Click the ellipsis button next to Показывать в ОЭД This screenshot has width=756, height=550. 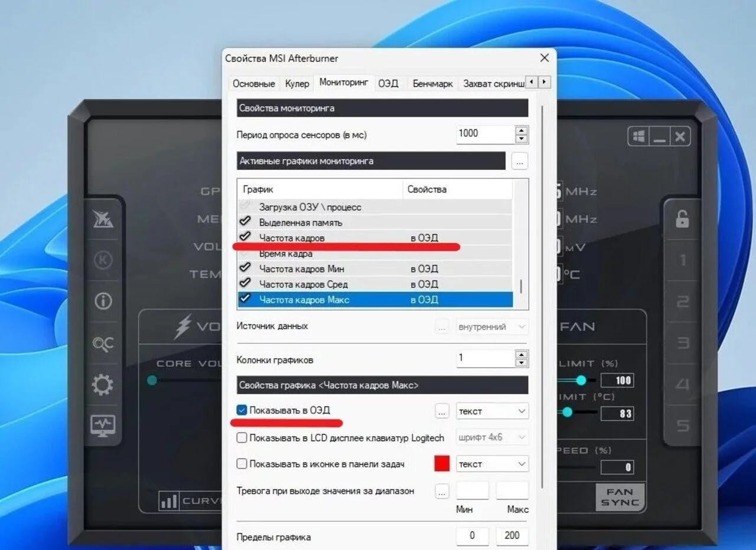click(x=442, y=411)
